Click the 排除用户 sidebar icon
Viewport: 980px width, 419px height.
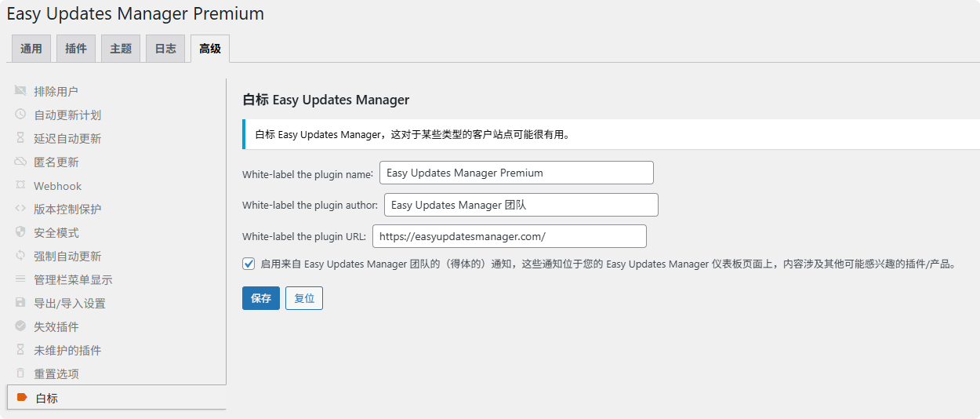coord(20,91)
